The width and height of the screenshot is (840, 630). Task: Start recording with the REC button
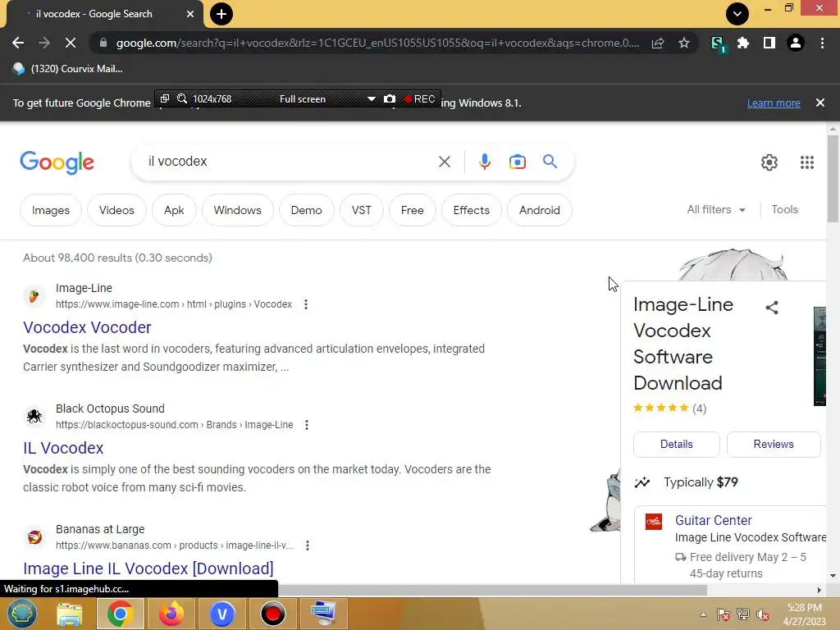point(420,98)
